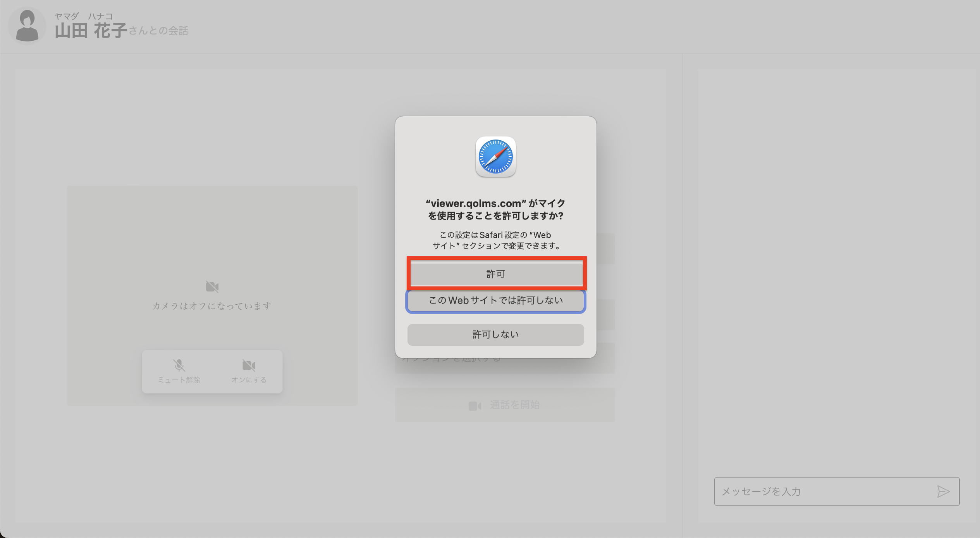
Task: Click the オンにする label text
Action: [x=249, y=380]
